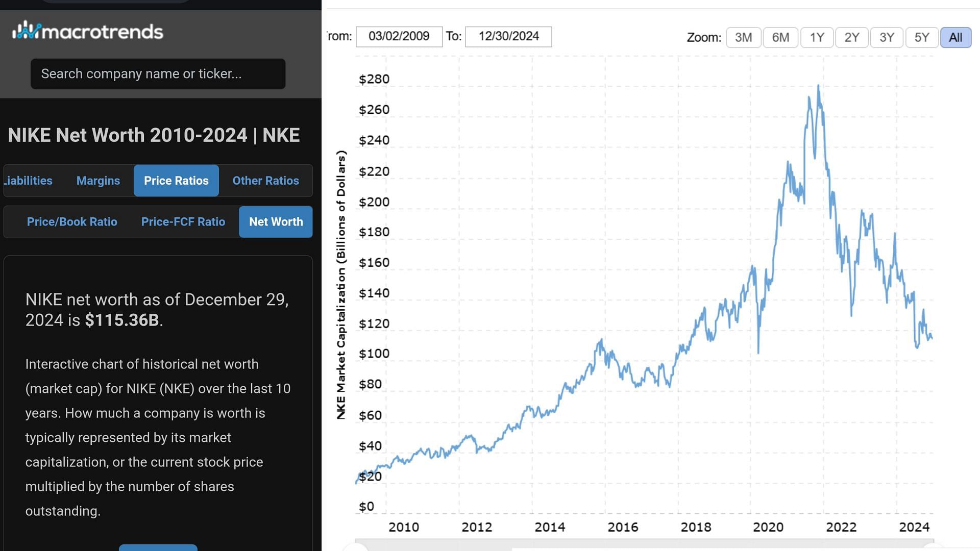980x551 pixels.
Task: Click the chart range scrollbar under the chart
Action: [x=645, y=544]
